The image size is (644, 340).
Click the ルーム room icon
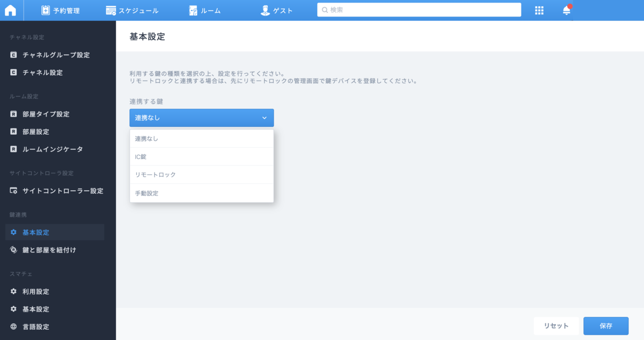(193, 10)
